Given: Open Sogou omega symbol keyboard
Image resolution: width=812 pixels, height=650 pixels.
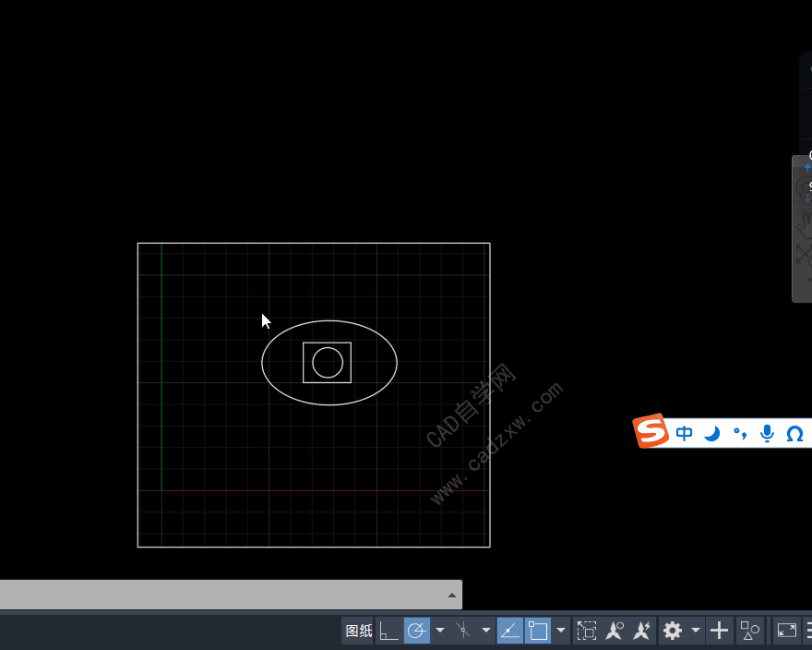Looking at the screenshot, I should 794,433.
